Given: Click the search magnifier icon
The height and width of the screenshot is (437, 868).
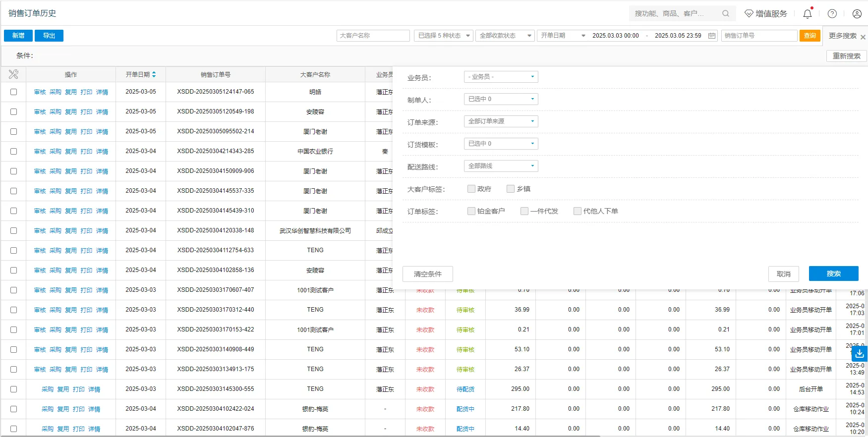Looking at the screenshot, I should (x=726, y=13).
